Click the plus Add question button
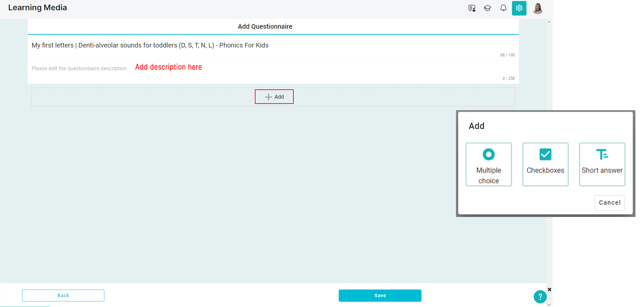This screenshot has height=307, width=644. coord(274,97)
